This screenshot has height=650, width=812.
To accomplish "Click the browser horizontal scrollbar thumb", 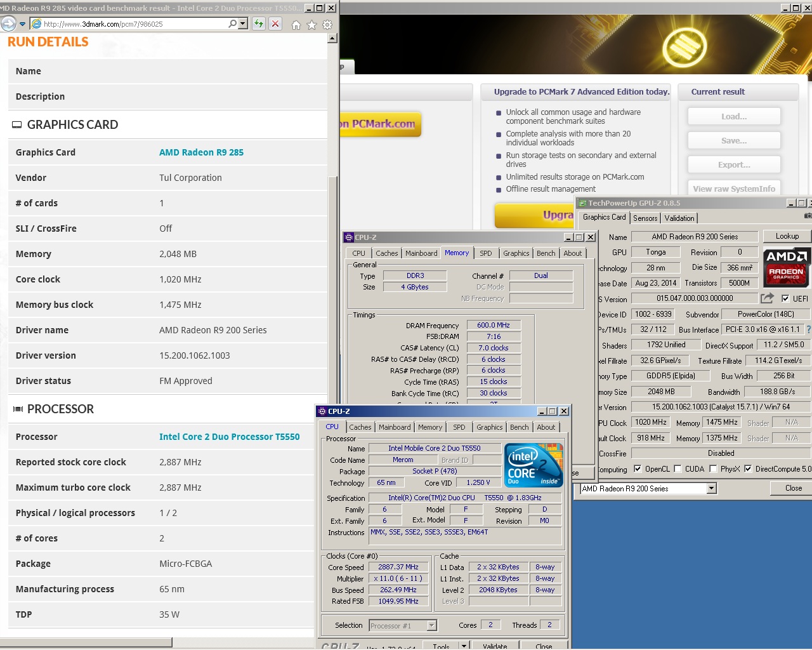I will point(86,642).
